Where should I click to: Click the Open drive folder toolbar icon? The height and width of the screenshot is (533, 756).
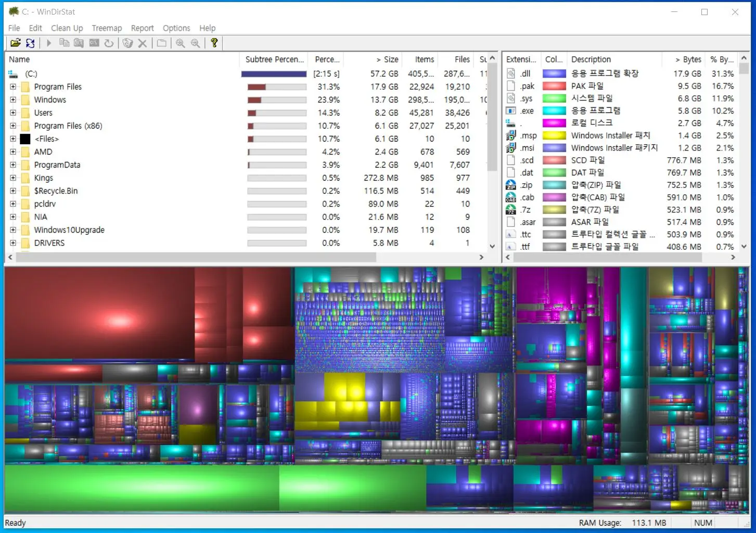point(16,43)
